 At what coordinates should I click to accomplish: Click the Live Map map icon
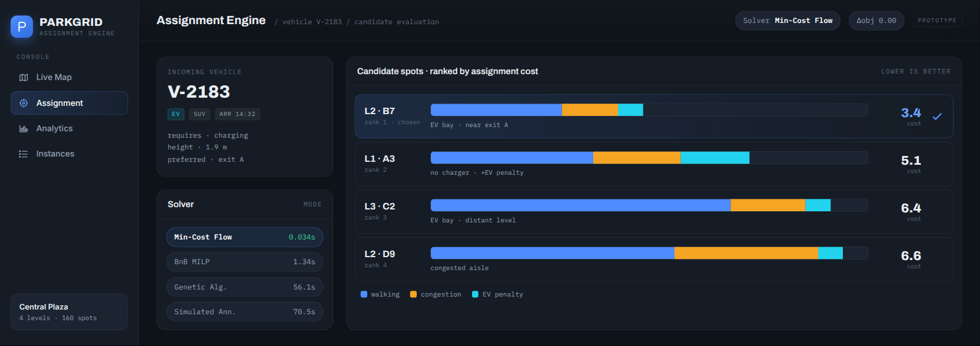(24, 78)
